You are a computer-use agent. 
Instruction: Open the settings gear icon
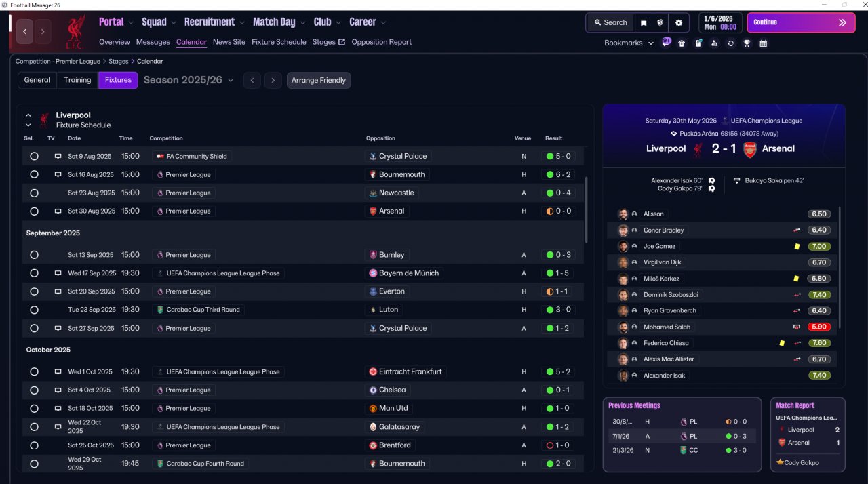tap(679, 22)
